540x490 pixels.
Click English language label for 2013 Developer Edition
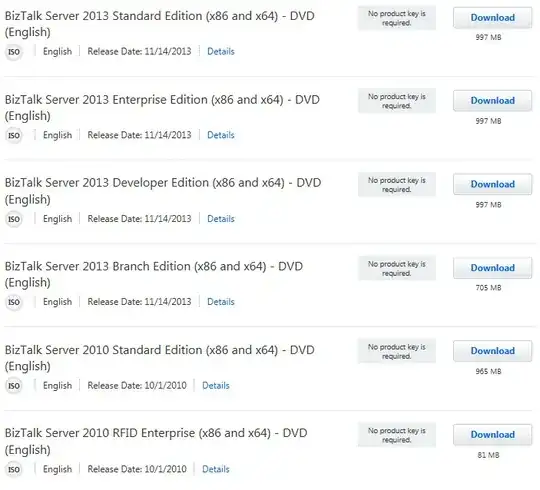(58, 219)
